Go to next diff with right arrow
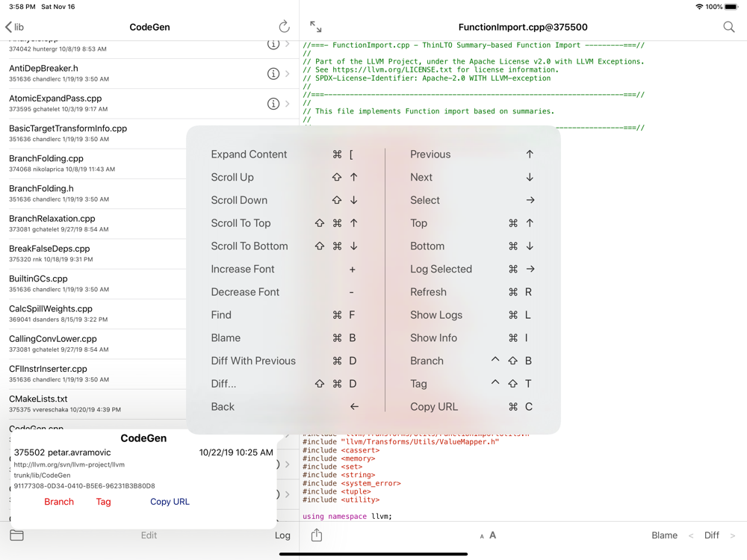Viewport: 747px width, 560px height. [733, 535]
